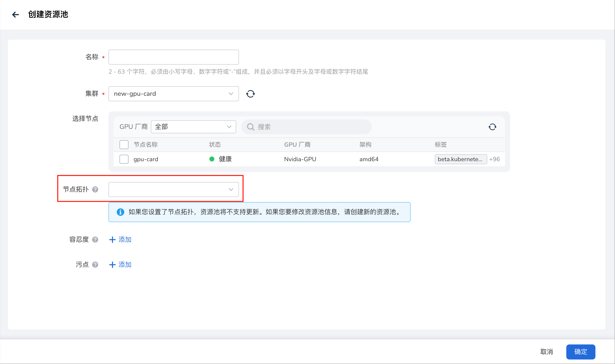
Task: Click the +96 more labels indicator
Action: tap(494, 159)
